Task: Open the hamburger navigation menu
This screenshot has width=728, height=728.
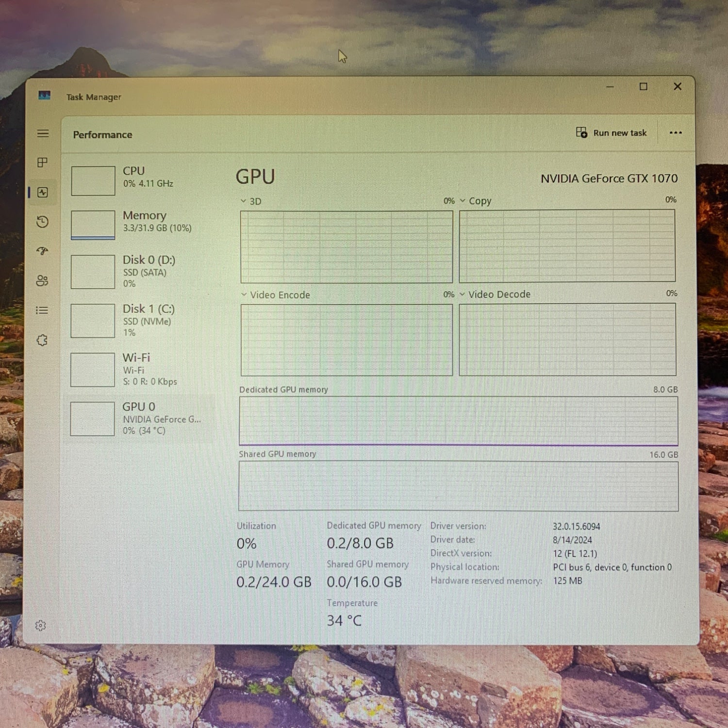Action: [x=43, y=133]
